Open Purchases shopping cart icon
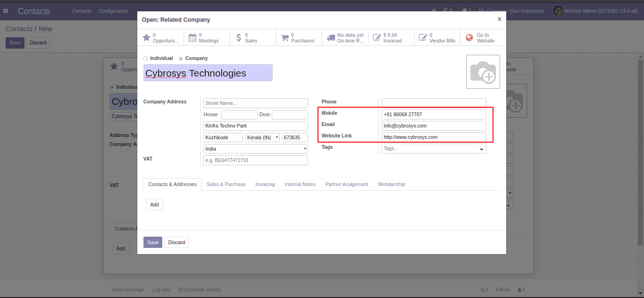644x298 pixels. pyautogui.click(x=284, y=38)
